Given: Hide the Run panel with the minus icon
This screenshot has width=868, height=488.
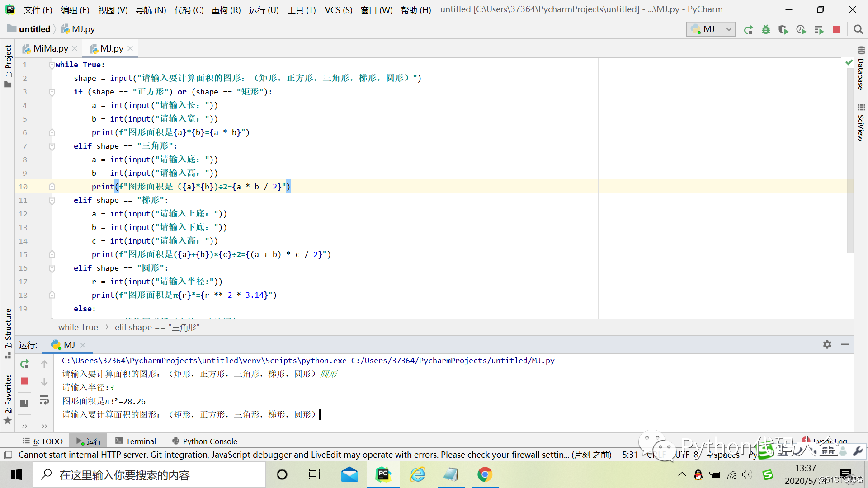Looking at the screenshot, I should point(845,344).
